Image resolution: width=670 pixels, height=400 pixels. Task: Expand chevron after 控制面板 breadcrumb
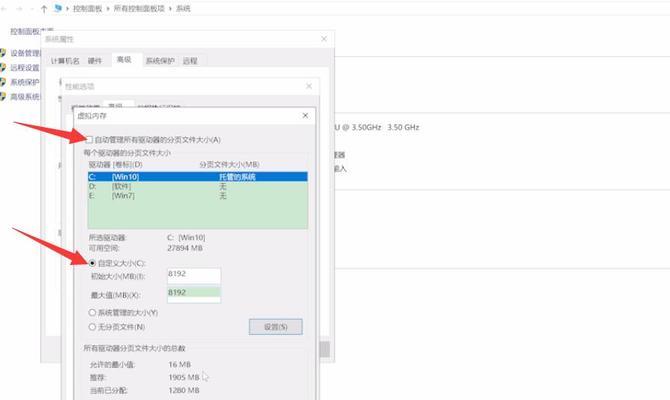108,9
